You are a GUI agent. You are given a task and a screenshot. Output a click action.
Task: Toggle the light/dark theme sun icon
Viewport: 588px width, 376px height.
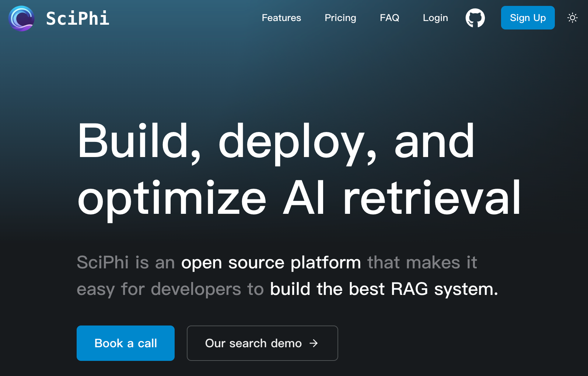point(573,18)
